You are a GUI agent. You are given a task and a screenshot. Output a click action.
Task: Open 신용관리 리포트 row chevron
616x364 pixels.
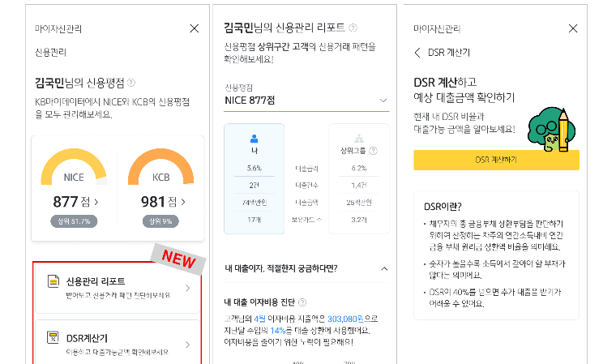[188, 288]
